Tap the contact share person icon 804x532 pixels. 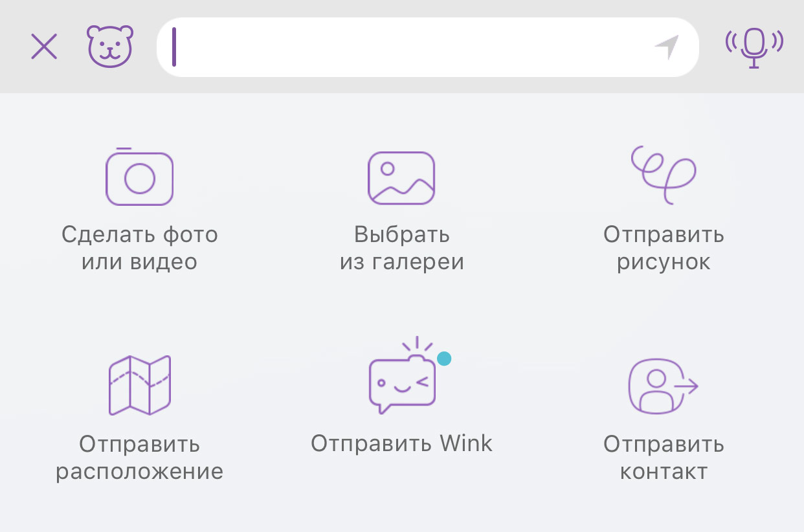[664, 386]
